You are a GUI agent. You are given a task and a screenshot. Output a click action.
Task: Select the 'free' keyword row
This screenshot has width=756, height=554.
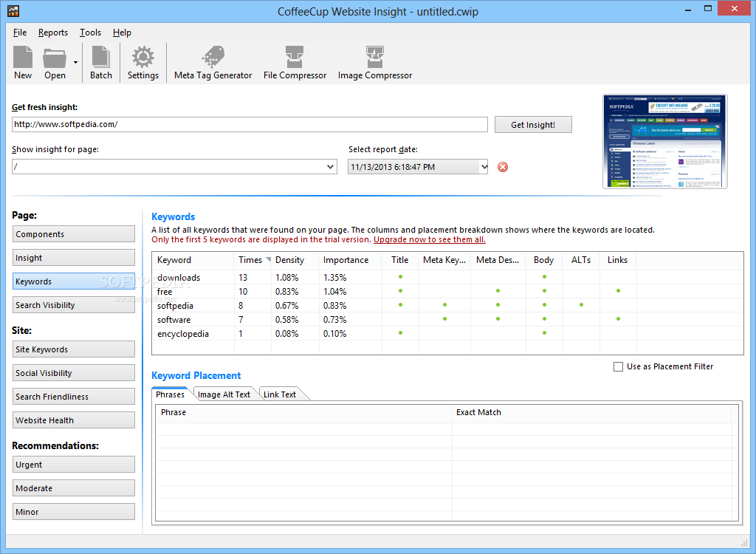click(x=447, y=292)
